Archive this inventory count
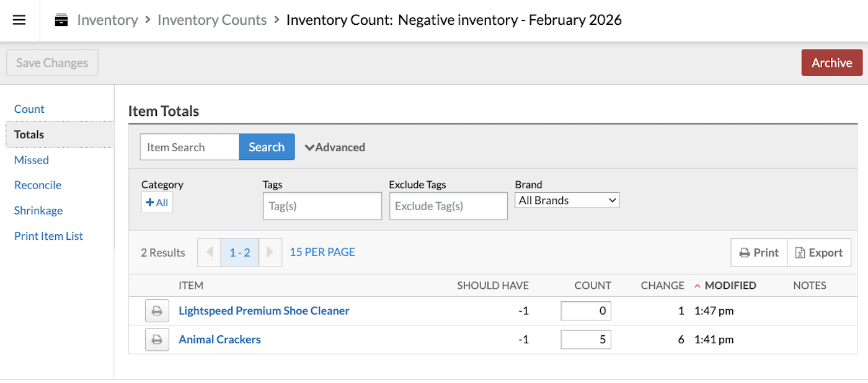This screenshot has height=383, width=868. tap(831, 62)
